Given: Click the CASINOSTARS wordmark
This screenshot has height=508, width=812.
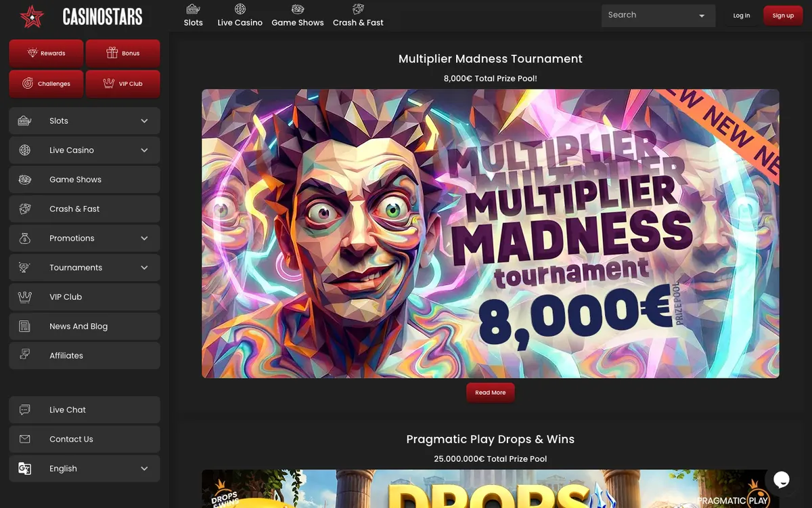Looking at the screenshot, I should (x=102, y=16).
